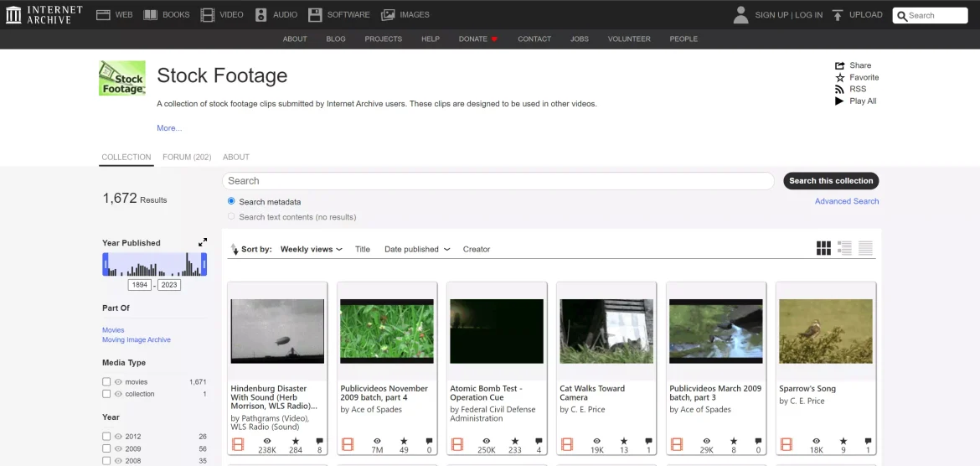Image resolution: width=980 pixels, height=466 pixels.
Task: Open the Sparrow's Song bird thumbnail
Action: click(x=826, y=331)
